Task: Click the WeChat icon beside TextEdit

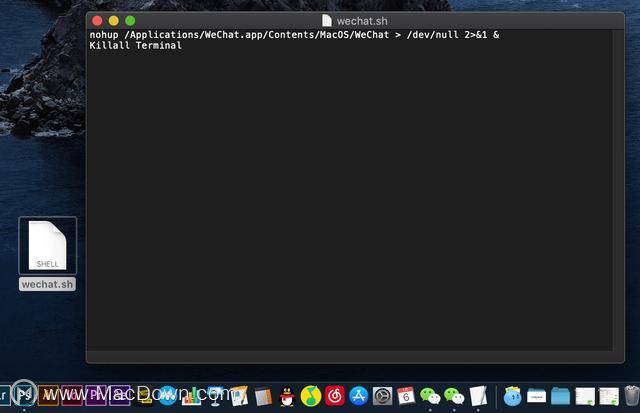Action: (x=454, y=396)
